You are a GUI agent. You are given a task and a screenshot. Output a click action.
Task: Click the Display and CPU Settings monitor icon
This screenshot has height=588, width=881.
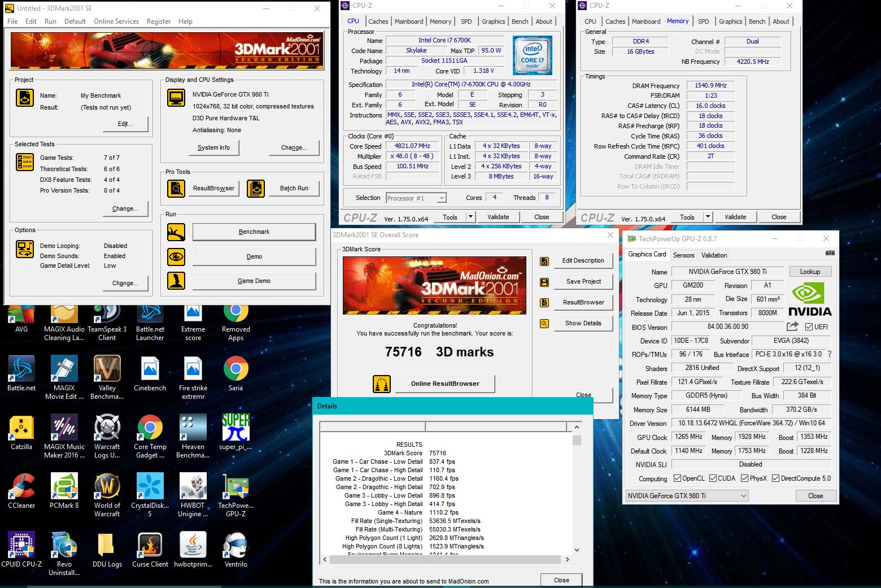(176, 98)
